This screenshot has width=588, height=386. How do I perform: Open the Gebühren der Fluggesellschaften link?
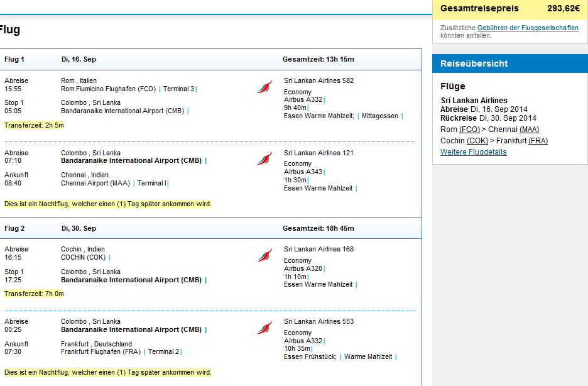pos(528,28)
